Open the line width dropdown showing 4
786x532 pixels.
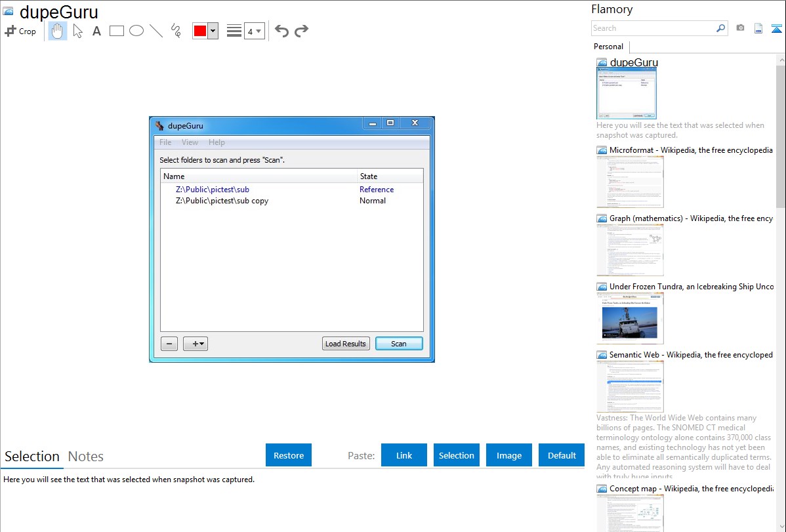coord(254,31)
